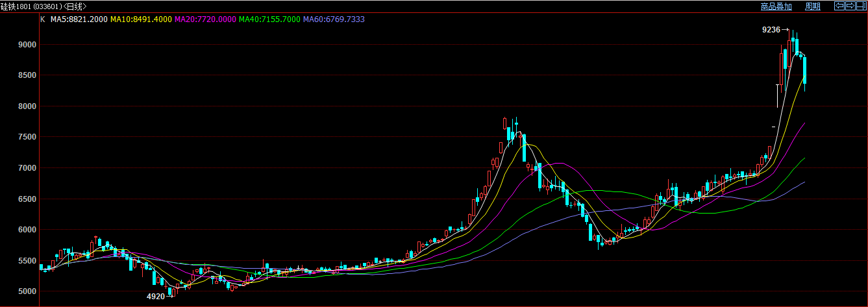This screenshot has height=307, width=868.
Task: Open the 周期 period selector
Action: (x=813, y=6)
